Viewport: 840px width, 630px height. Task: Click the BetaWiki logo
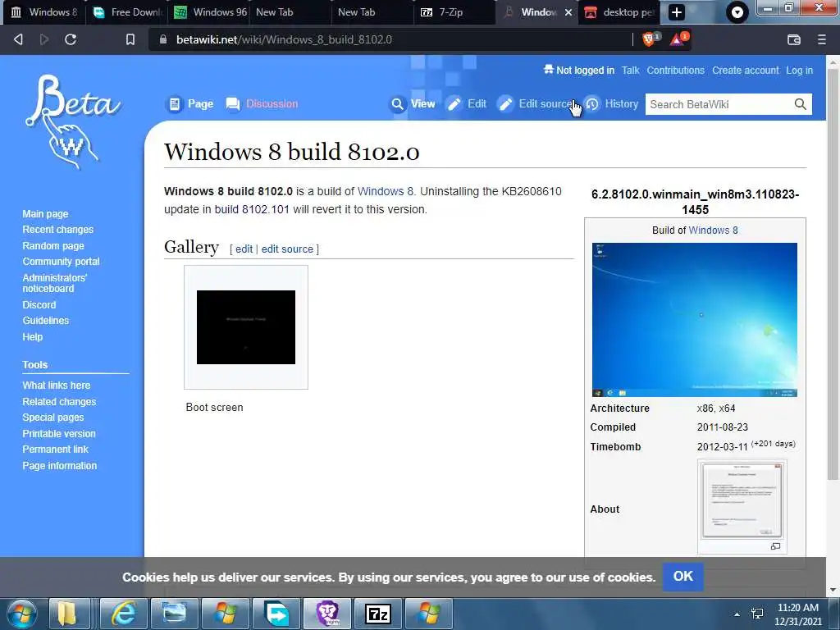[x=73, y=122]
